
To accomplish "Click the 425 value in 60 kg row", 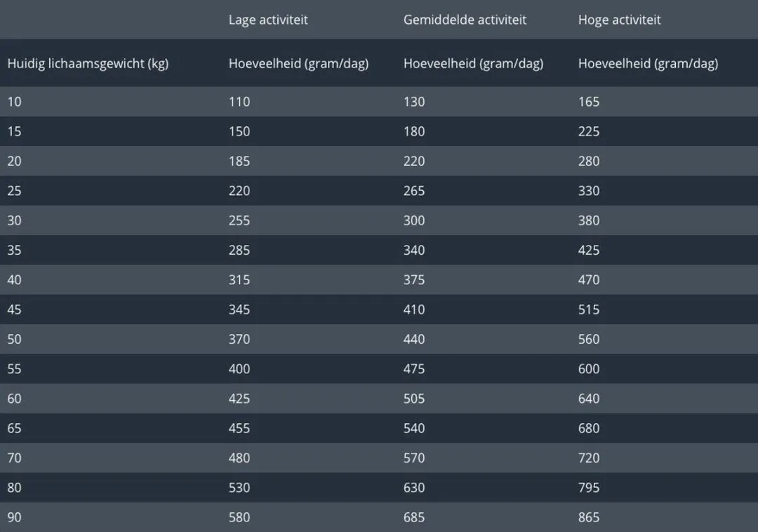I will click(x=239, y=399).
